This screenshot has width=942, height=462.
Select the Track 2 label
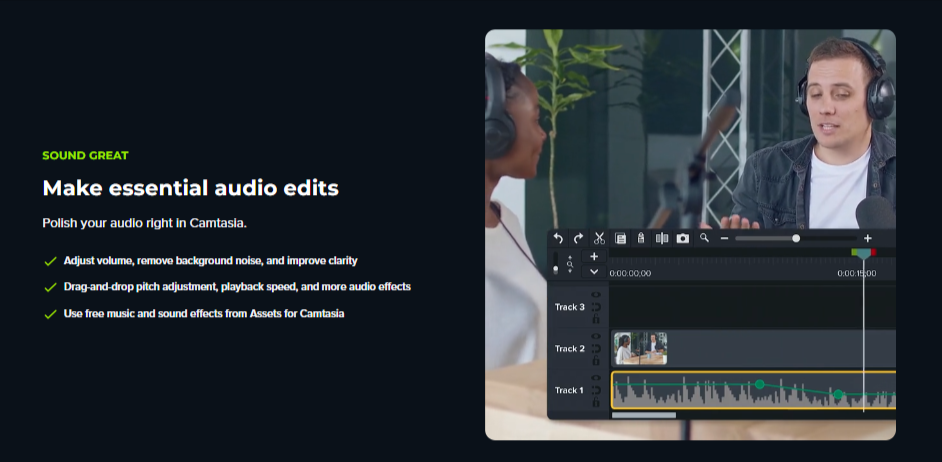click(x=570, y=348)
